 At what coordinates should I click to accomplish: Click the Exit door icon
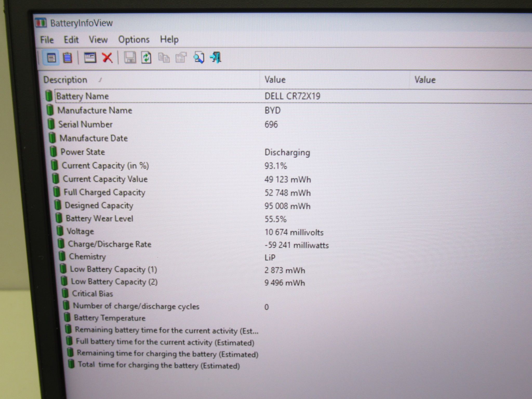[216, 57]
